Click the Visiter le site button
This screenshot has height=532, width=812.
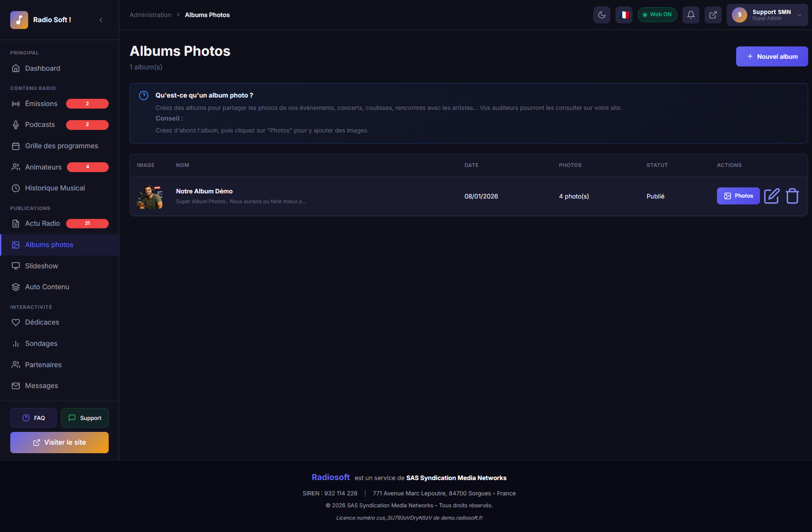(x=59, y=443)
